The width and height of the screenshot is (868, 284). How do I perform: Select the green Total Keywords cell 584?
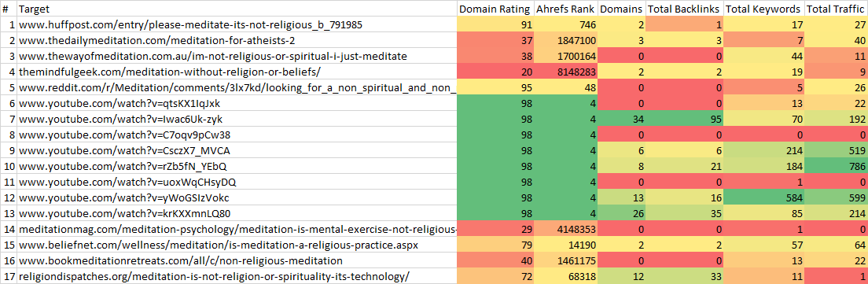[763, 198]
